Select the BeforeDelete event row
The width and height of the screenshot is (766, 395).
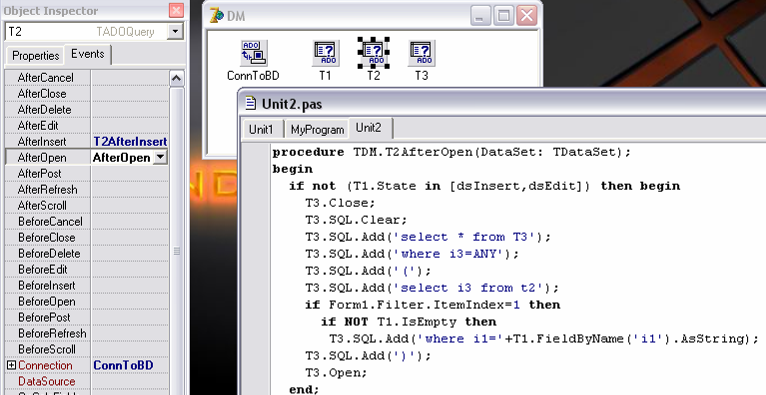(x=86, y=253)
